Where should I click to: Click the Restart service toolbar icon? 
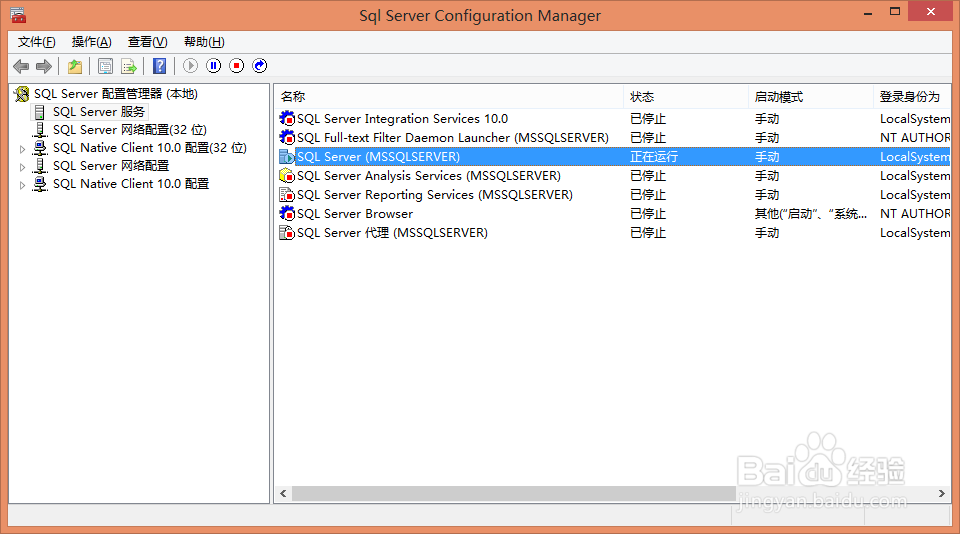coord(260,66)
